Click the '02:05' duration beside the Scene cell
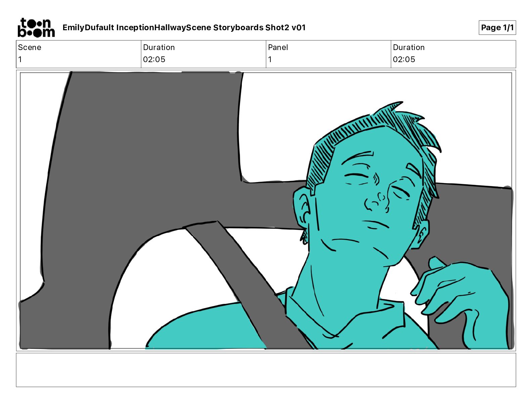Screen dimensions: 532x411 pyautogui.click(x=154, y=59)
